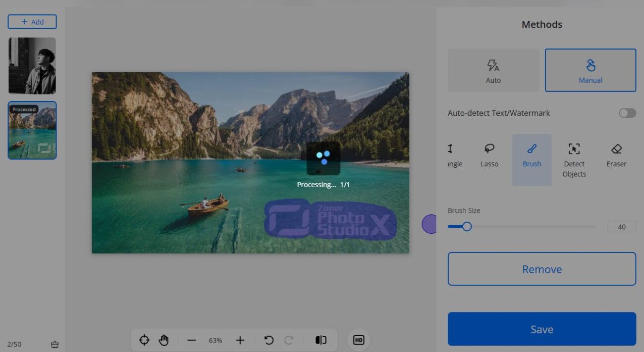
Task: Select the Lasso selection tool
Action: point(489,155)
